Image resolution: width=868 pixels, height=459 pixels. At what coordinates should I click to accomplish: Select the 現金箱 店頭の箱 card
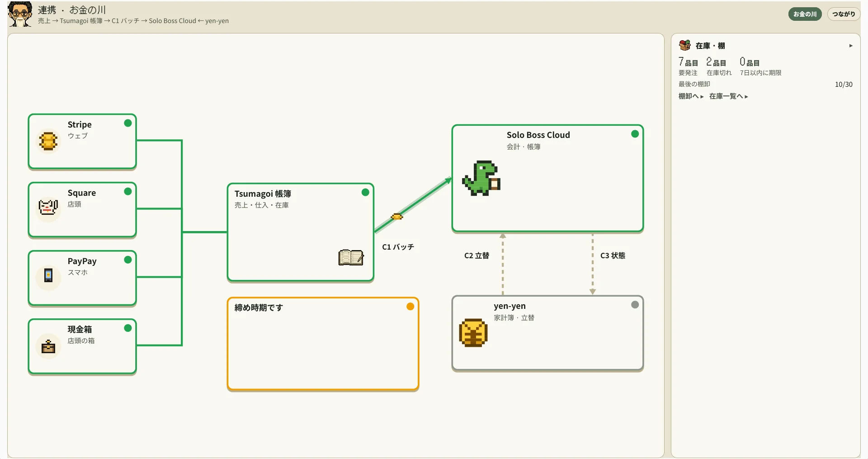click(x=82, y=346)
